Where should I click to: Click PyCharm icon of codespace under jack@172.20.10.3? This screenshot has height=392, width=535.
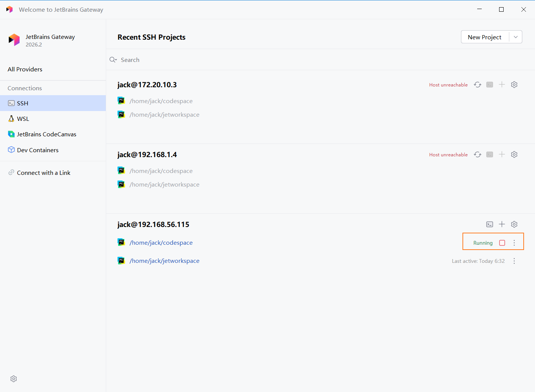tap(121, 100)
